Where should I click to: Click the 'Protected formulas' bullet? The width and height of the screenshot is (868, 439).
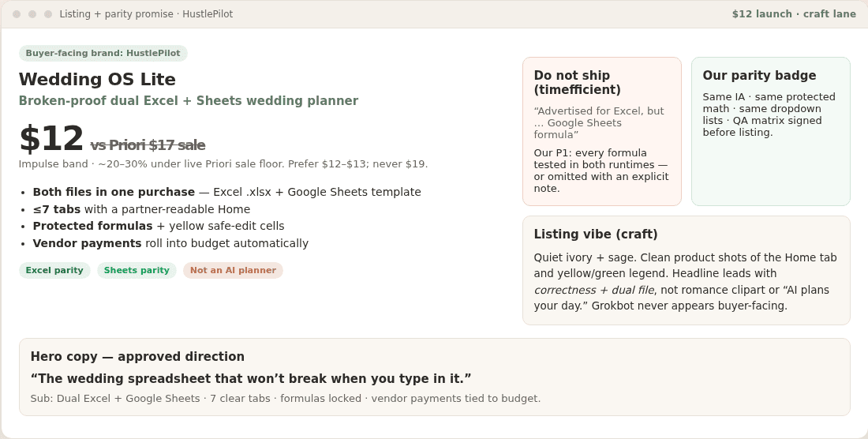(x=159, y=226)
